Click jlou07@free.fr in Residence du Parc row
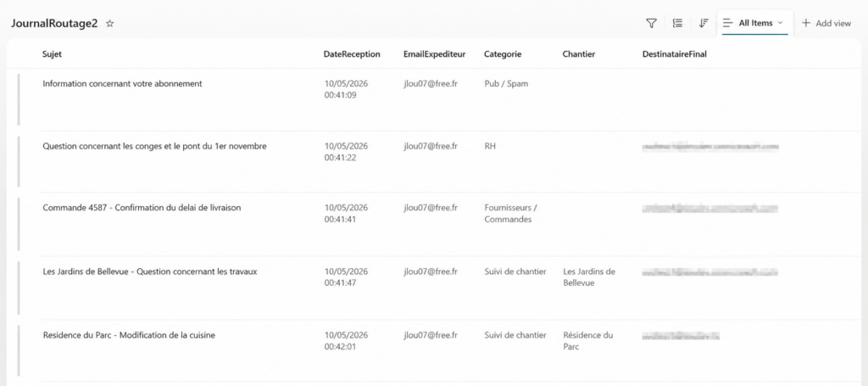 pyautogui.click(x=430, y=335)
